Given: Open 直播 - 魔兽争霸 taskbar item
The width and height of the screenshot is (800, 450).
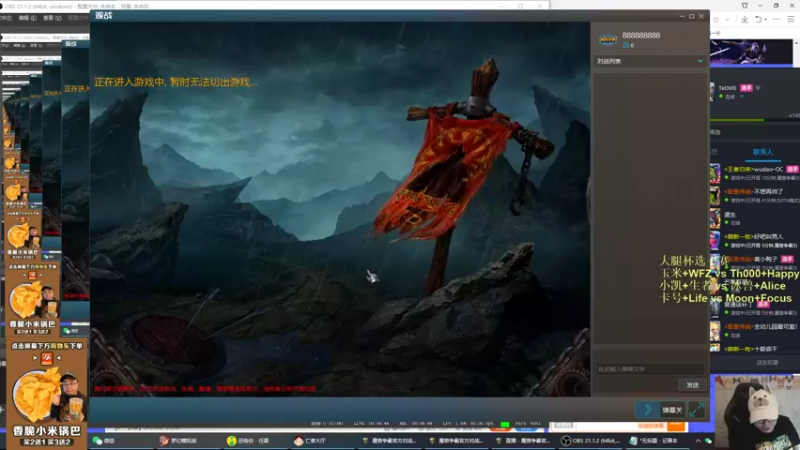Looking at the screenshot, I should pos(522,441).
